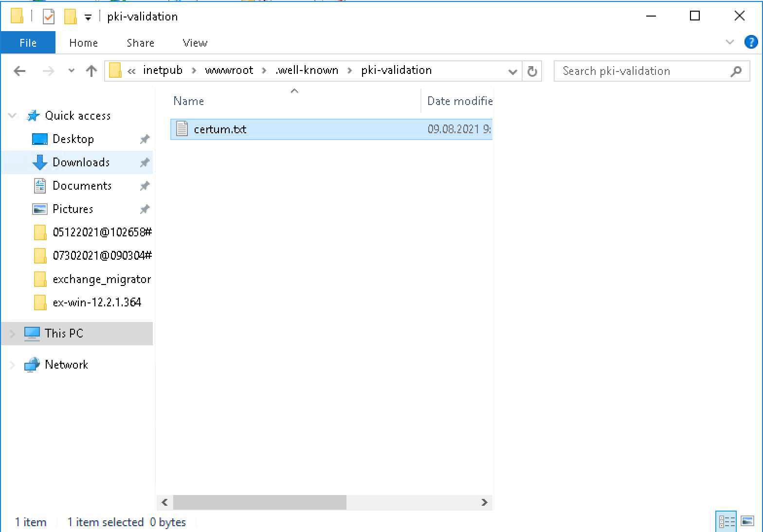
Task: Switch to Details view in status bar
Action: click(x=726, y=522)
